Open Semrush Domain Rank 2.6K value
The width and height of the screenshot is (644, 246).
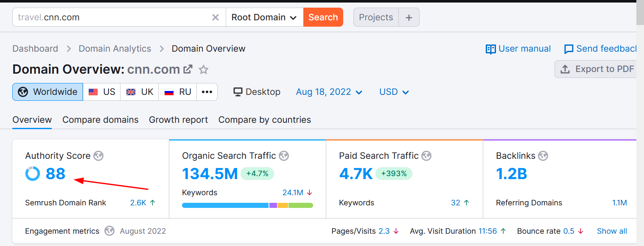[x=138, y=203]
